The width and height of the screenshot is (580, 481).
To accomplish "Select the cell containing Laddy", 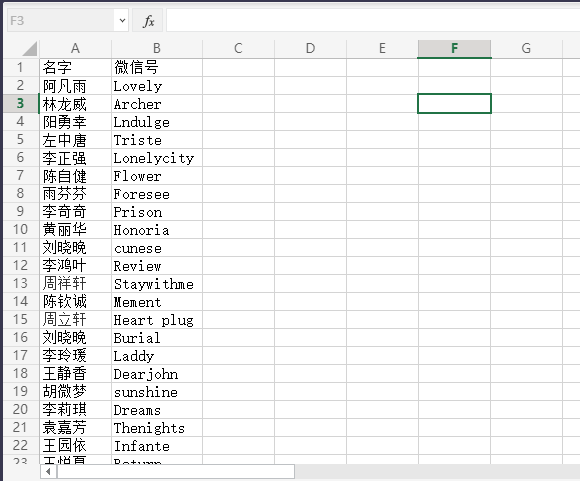I will pos(157,355).
